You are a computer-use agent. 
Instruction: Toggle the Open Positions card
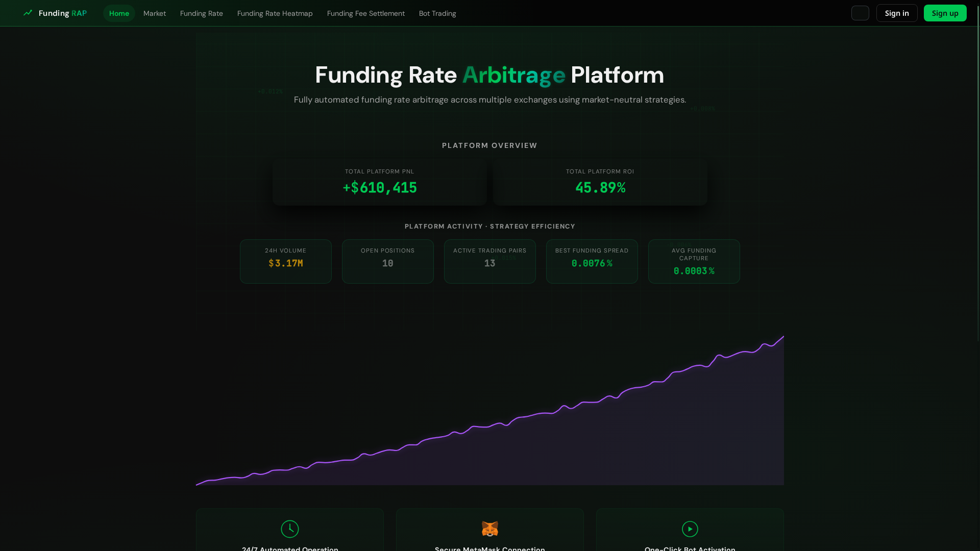tap(387, 261)
